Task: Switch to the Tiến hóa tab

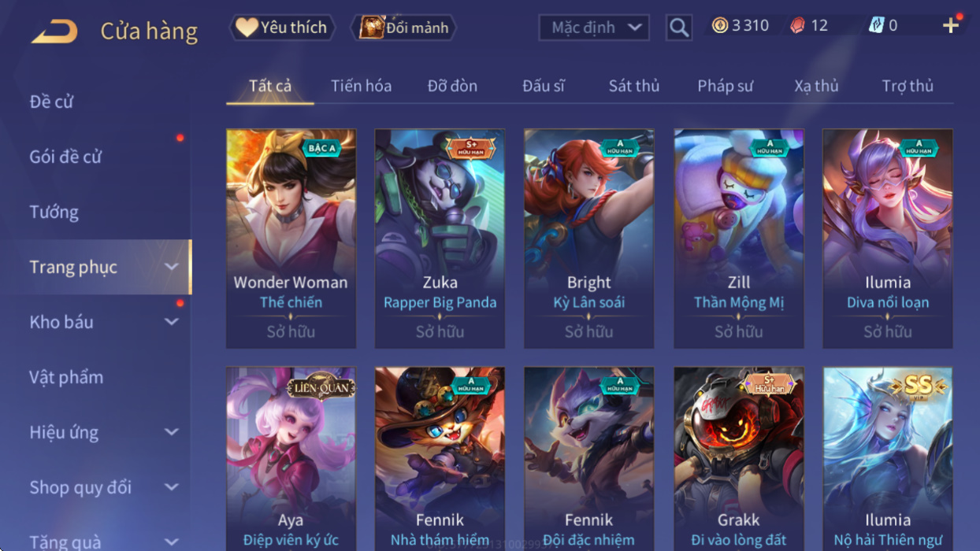Action: pyautogui.click(x=361, y=86)
